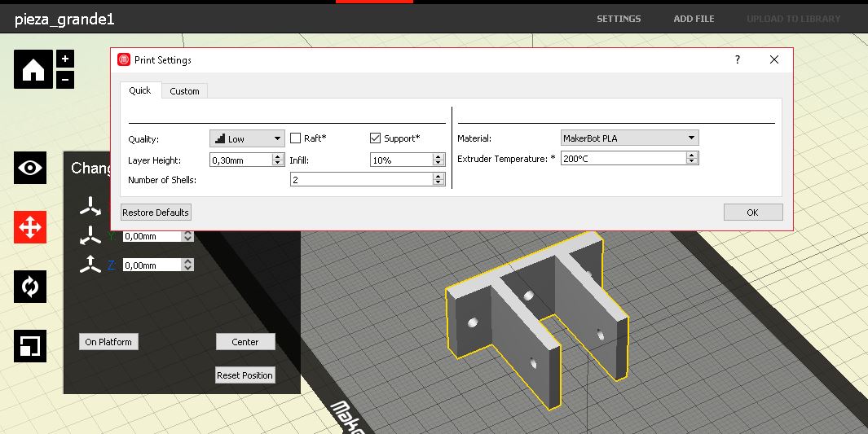
Task: Click the Center button
Action: [x=245, y=342]
